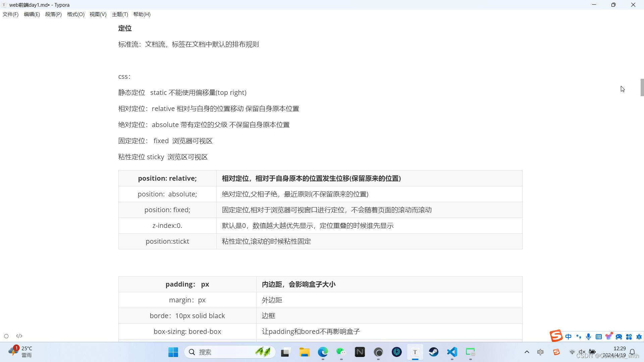Click the vertical scrollbar thumb
Viewport: 644px width, 362px height.
(x=642, y=87)
